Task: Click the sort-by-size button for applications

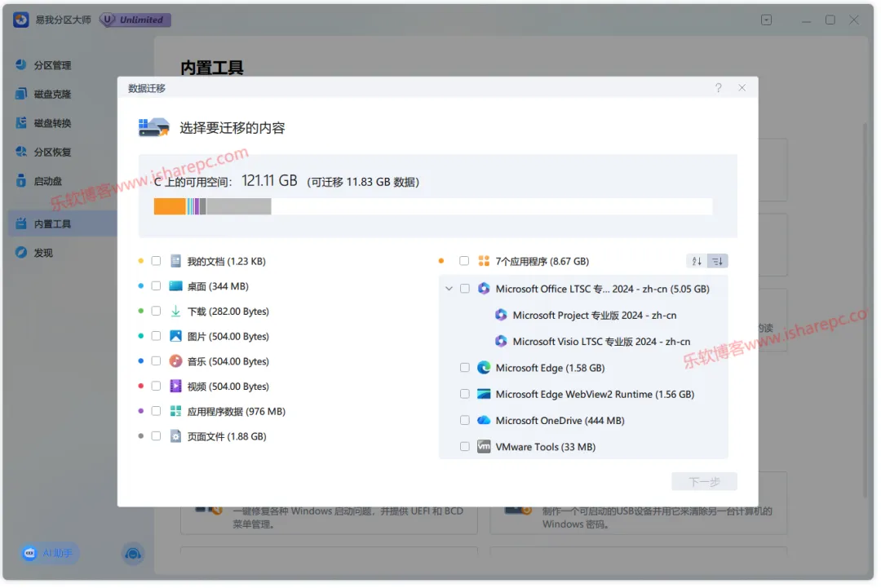Action: pos(719,262)
